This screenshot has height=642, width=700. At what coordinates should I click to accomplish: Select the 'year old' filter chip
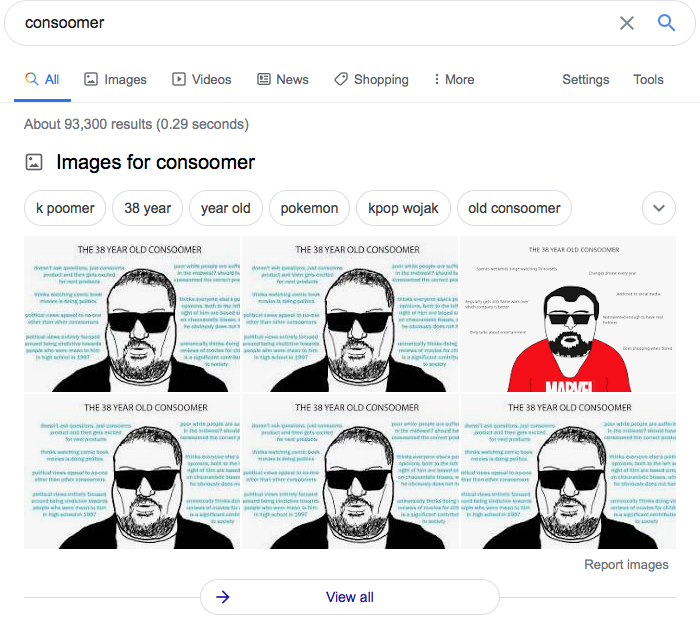[225, 208]
